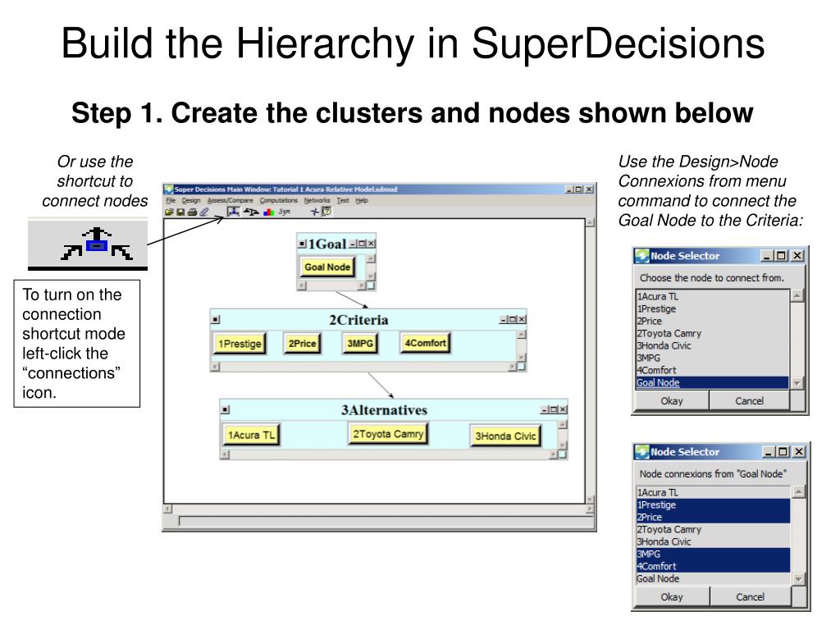840x630 pixels.
Task: Select the 1Prestige node in 2Criteria
Action: coord(240,344)
